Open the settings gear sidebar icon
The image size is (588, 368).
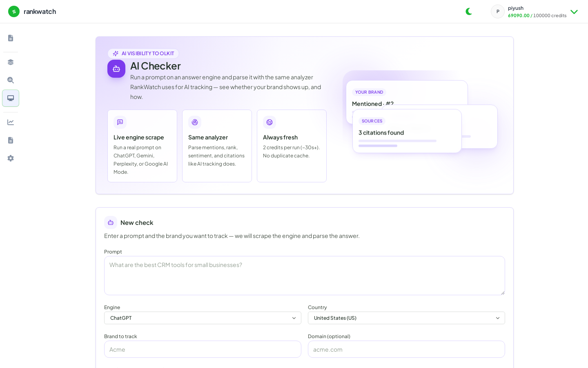(11, 158)
